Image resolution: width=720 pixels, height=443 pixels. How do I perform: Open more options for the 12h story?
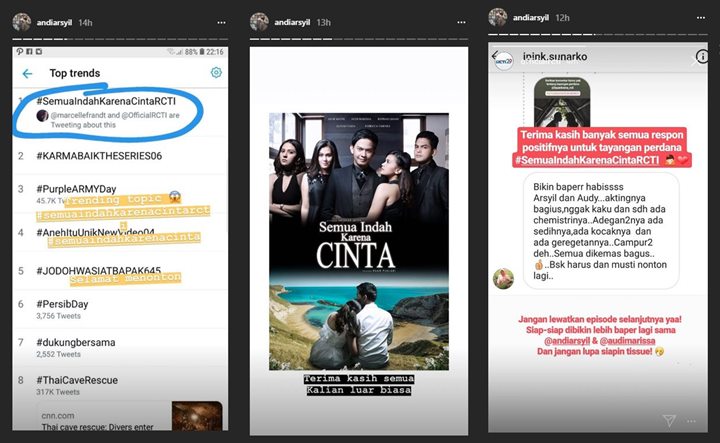(701, 18)
